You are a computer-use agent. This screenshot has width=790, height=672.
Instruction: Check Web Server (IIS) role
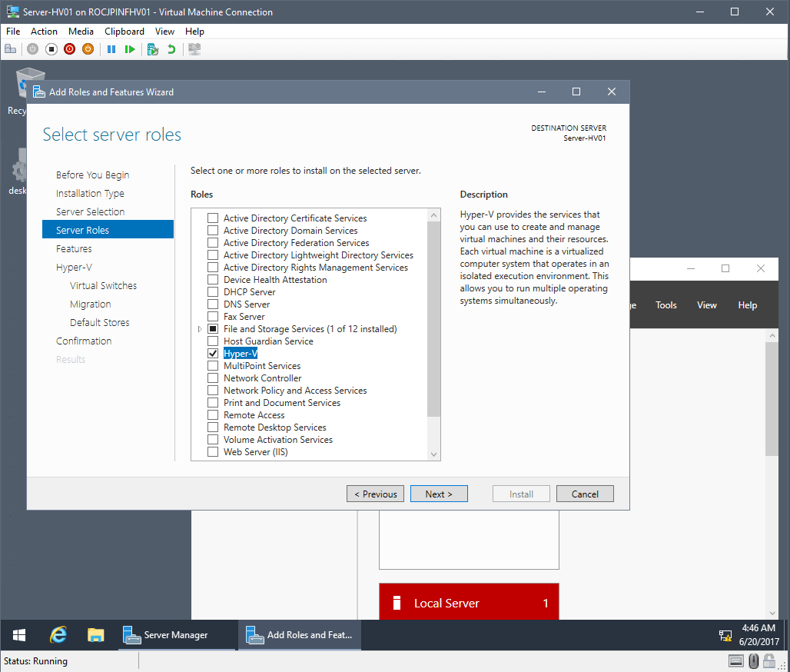(213, 451)
